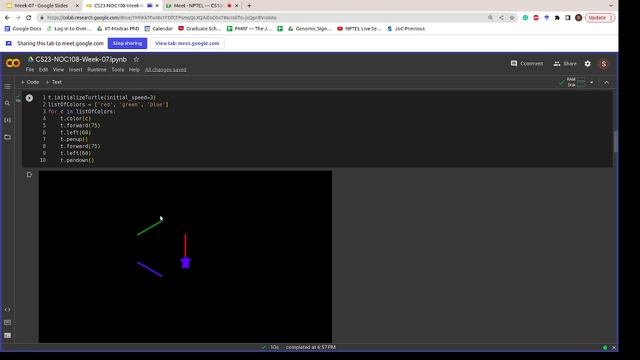
Task: Open the Help menu
Action: (x=134, y=70)
